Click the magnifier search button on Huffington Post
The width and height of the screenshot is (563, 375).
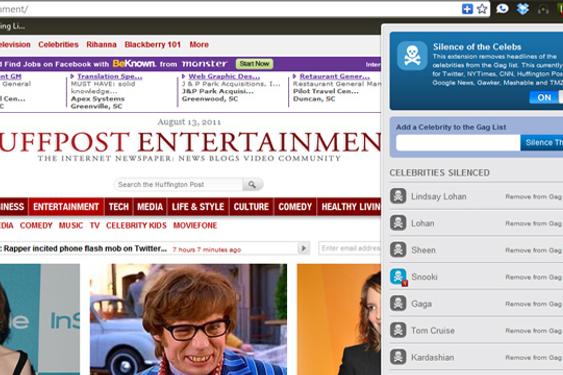click(252, 184)
